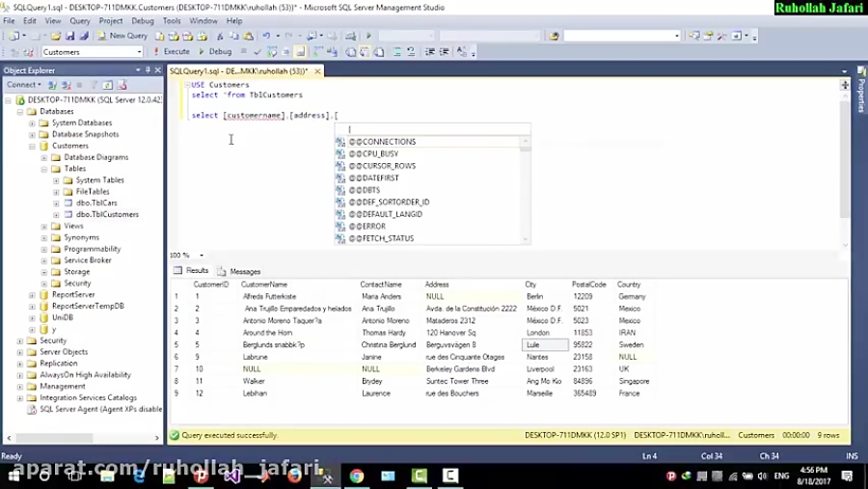This screenshot has height=489, width=868.
Task: Select the dbo.TblCars table
Action: click(x=96, y=203)
